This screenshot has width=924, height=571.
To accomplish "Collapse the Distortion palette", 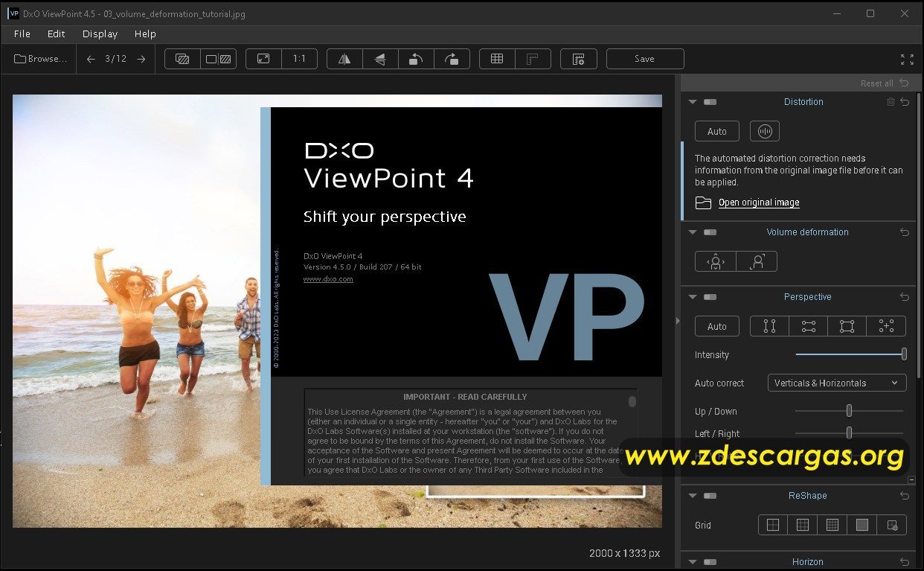I will [x=693, y=102].
